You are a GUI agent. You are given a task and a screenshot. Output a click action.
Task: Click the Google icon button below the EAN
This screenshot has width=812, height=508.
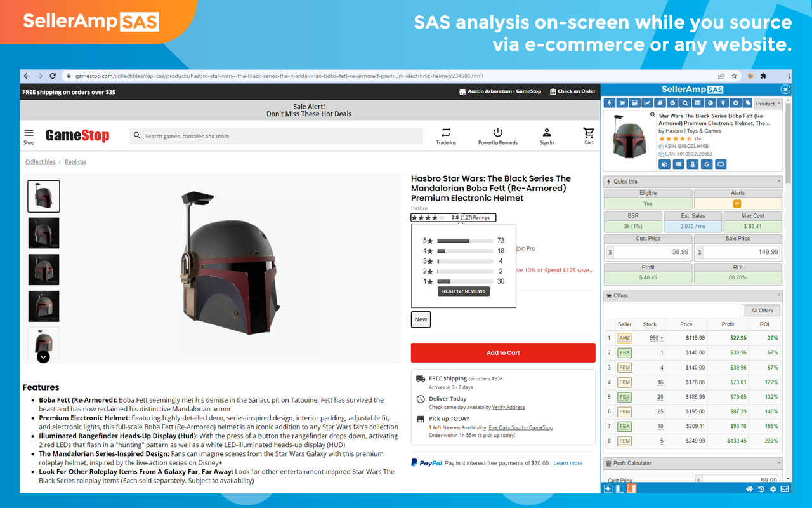coord(707,164)
